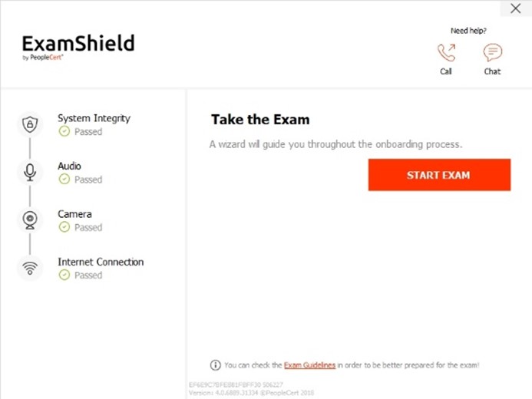Click the Audio passed checkmark
Viewport: 532px width, 399px height.
[64, 179]
